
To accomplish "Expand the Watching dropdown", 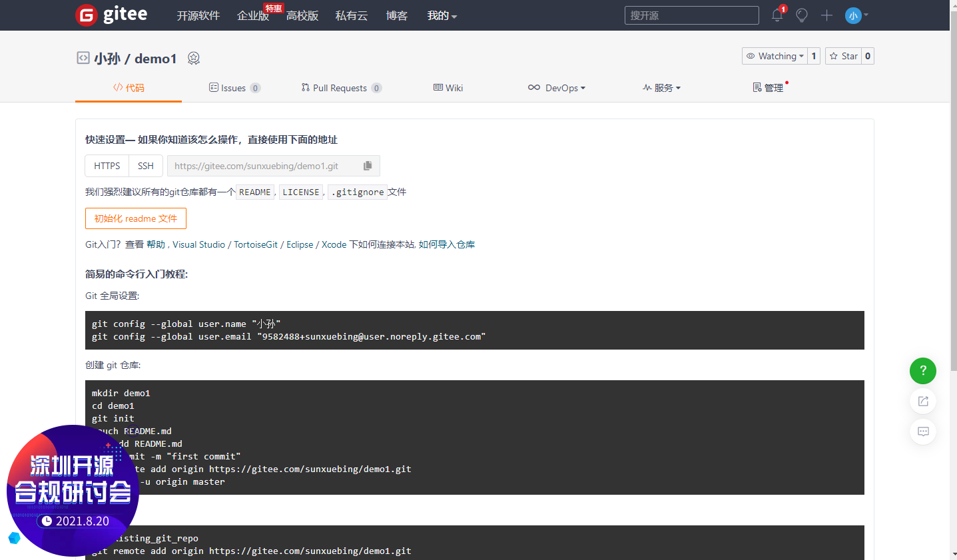I will coord(775,56).
